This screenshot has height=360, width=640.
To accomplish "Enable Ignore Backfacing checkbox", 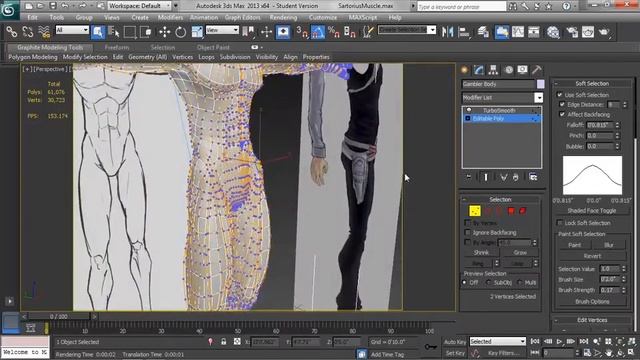I will (468, 232).
